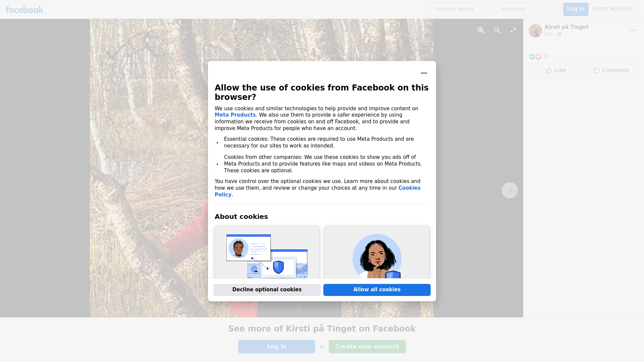Zoom out of the photo
The height and width of the screenshot is (362, 644).
coord(497,30)
